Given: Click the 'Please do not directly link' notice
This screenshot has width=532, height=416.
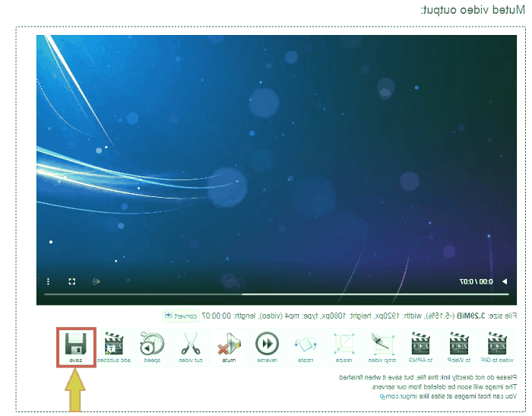Looking at the screenshot, I should 427,377.
